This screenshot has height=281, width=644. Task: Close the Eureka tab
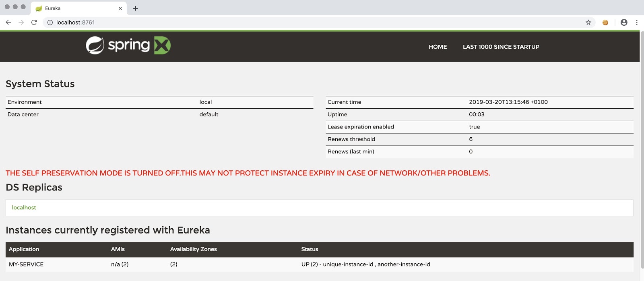pyautogui.click(x=120, y=8)
